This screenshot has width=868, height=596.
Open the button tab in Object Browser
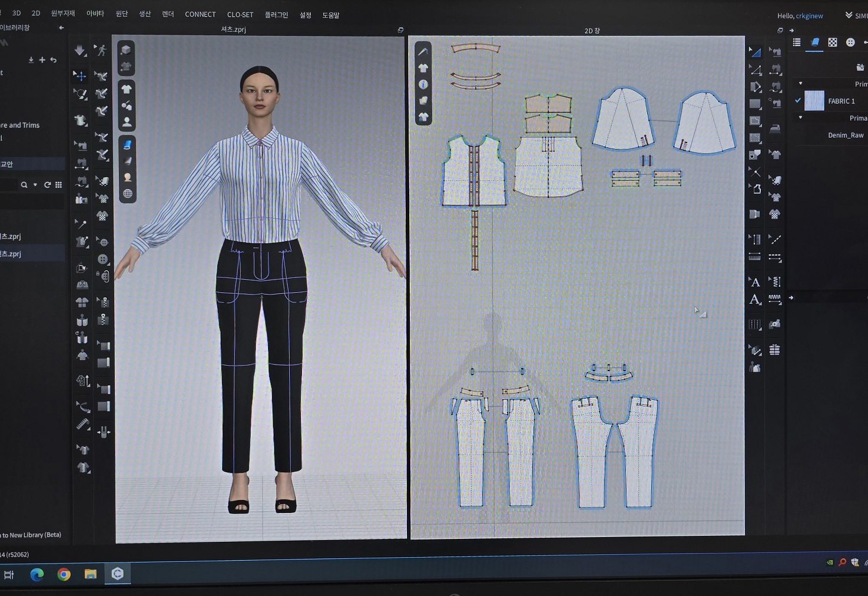850,42
